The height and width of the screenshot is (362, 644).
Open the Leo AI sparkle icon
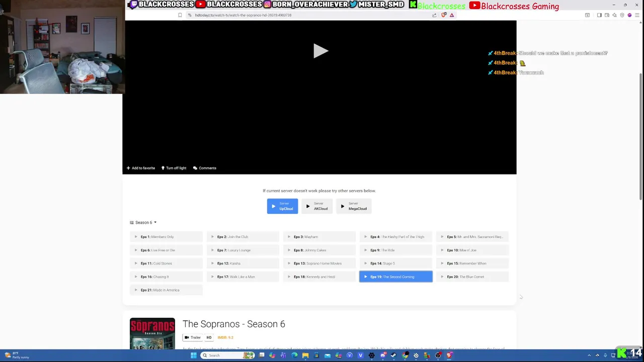614,15
